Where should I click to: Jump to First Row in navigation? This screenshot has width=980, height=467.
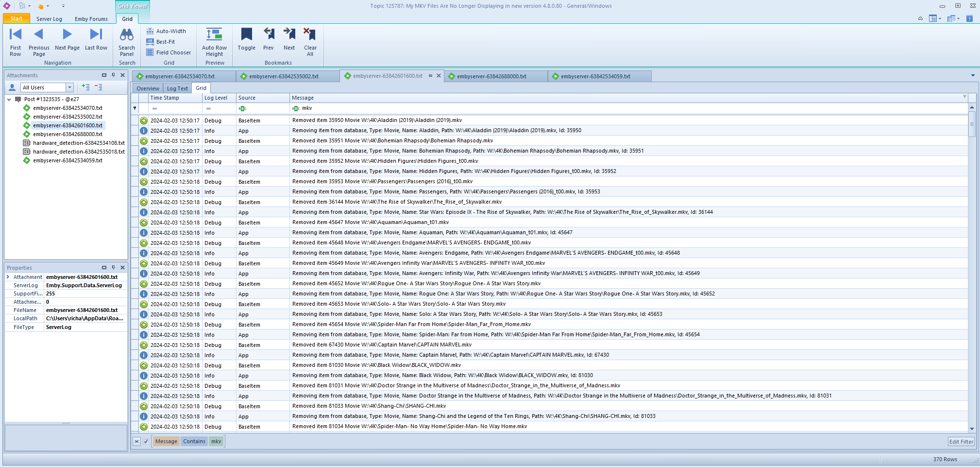tap(16, 42)
